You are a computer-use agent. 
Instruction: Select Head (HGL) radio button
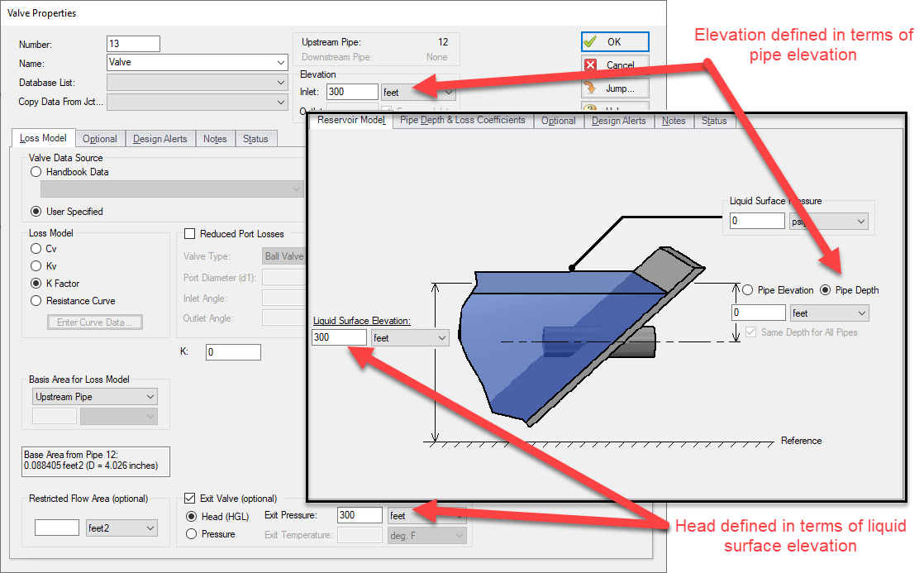click(191, 517)
